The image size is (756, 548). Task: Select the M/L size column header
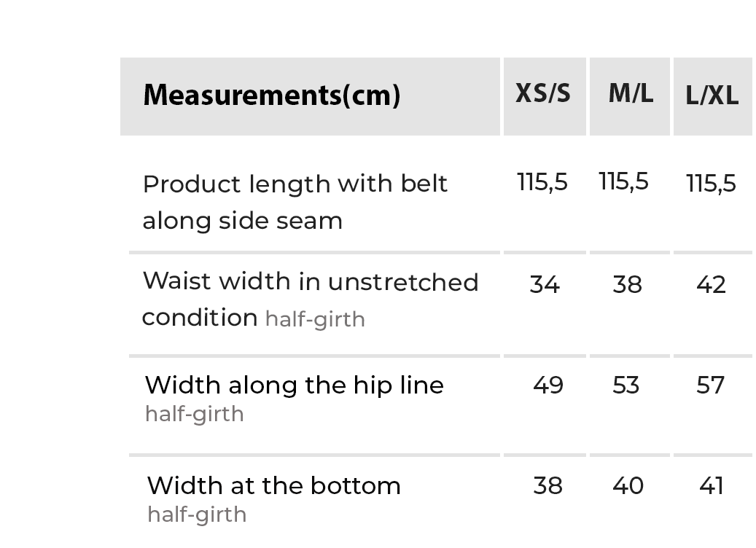(631, 94)
